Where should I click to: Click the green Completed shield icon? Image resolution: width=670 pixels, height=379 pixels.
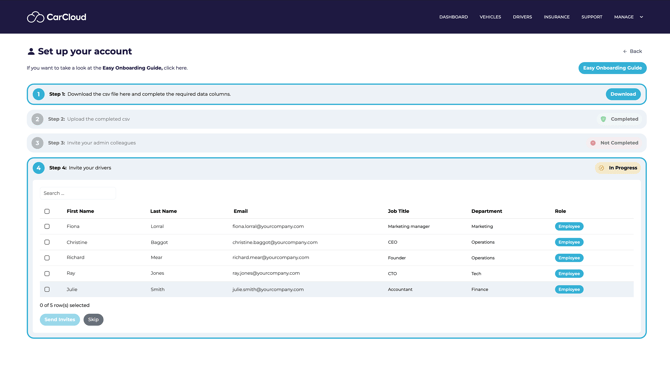tap(603, 119)
